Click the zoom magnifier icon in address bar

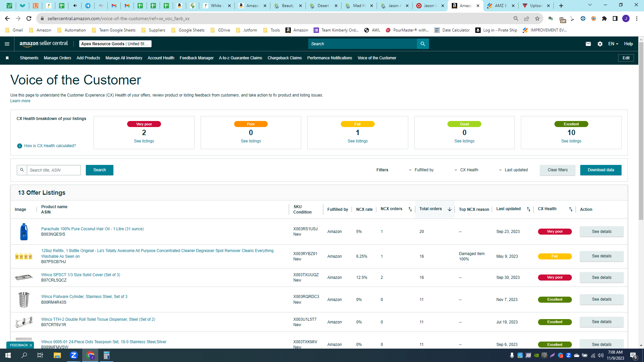(516, 18)
